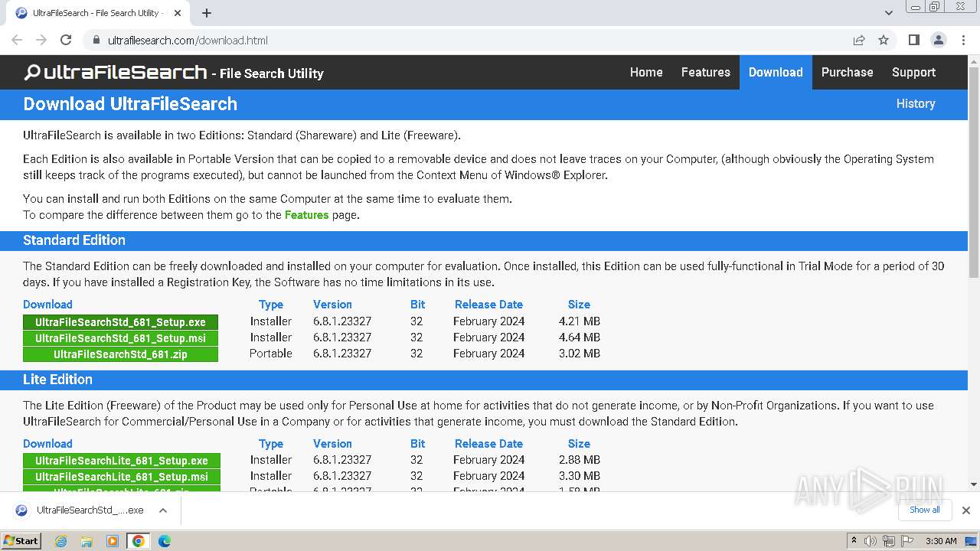Click the 3:30 AM taskbar clock
Viewport: 980px width, 551px height.
click(941, 541)
